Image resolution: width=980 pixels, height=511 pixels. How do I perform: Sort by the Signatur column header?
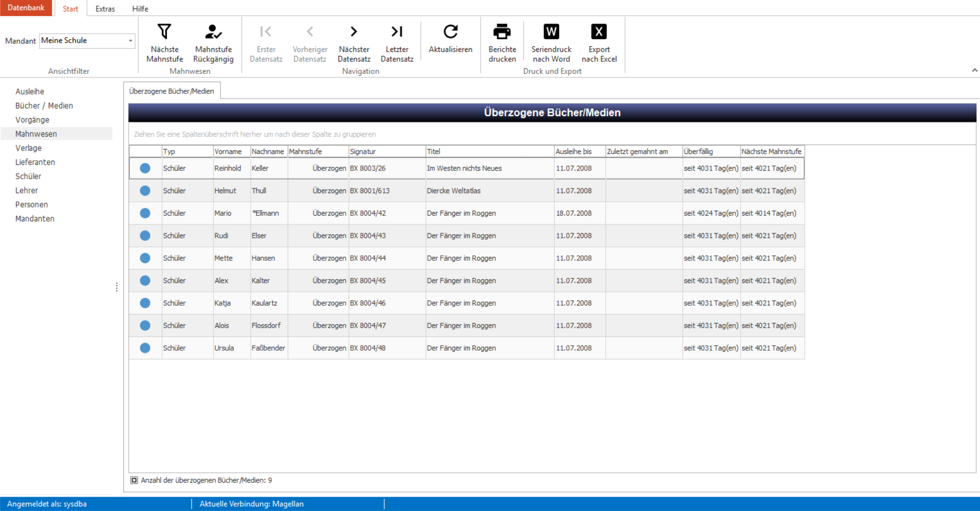(x=387, y=152)
